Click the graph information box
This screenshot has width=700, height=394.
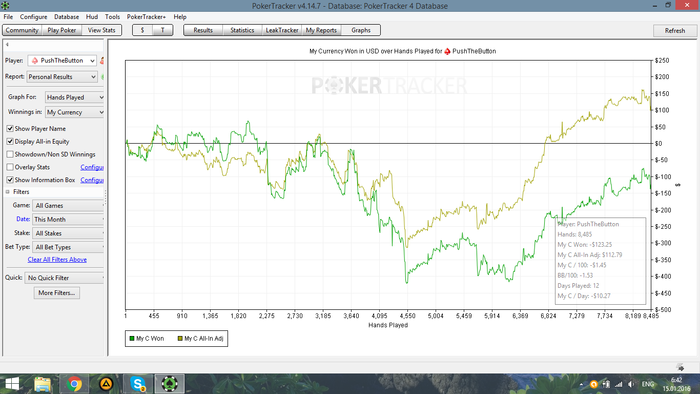coord(600,261)
